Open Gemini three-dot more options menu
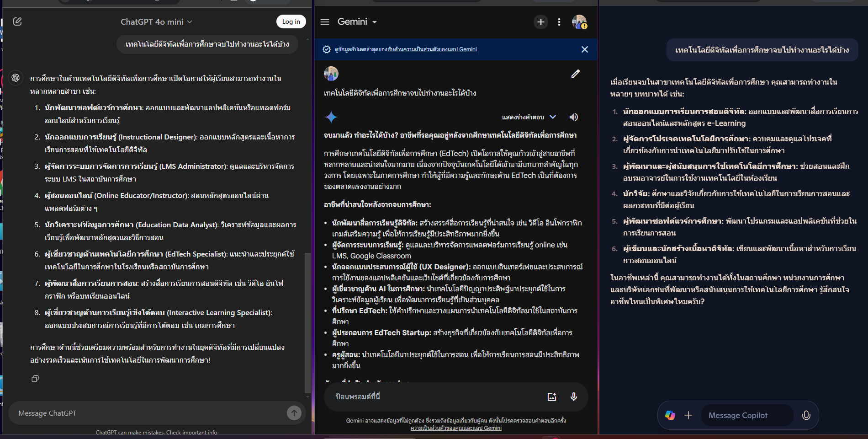Image resolution: width=868 pixels, height=439 pixels. pyautogui.click(x=559, y=22)
